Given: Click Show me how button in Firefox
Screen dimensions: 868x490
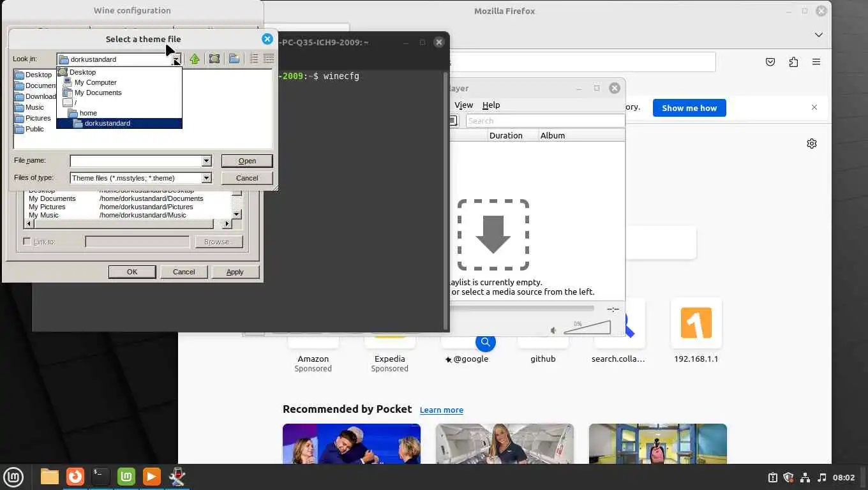Looking at the screenshot, I should coord(689,108).
